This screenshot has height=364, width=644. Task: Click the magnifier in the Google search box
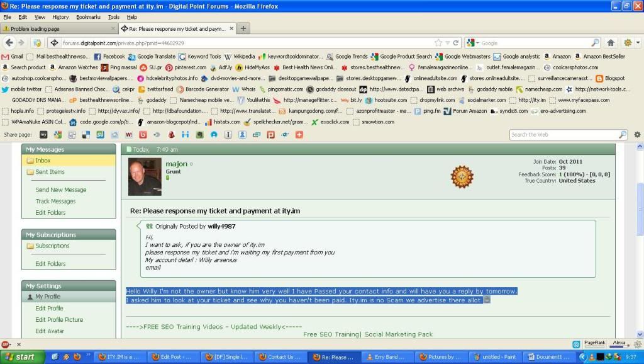tap(595, 43)
